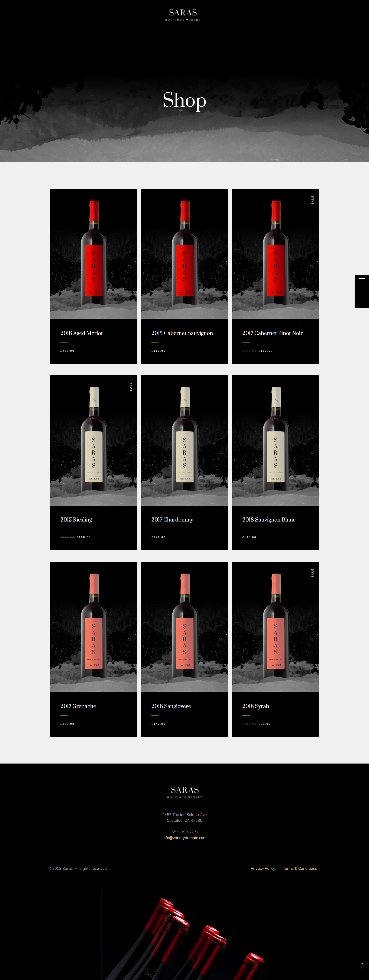
Task: Click the 2018 Syrah product title
Action: [256, 706]
